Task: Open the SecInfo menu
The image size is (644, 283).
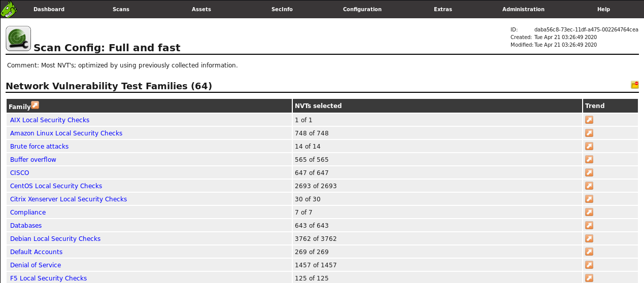Action: 282,9
